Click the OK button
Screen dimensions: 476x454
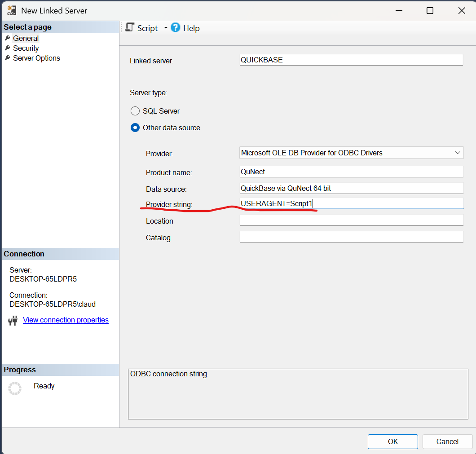[x=392, y=441]
